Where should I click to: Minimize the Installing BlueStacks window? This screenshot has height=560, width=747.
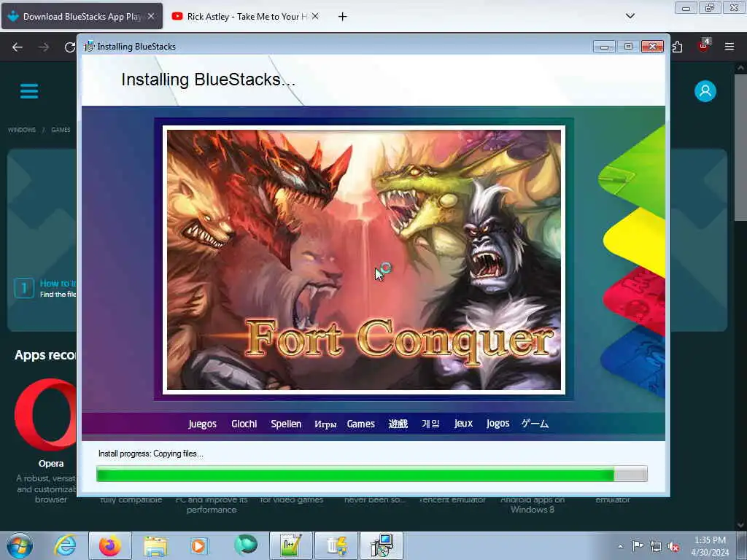(x=604, y=47)
